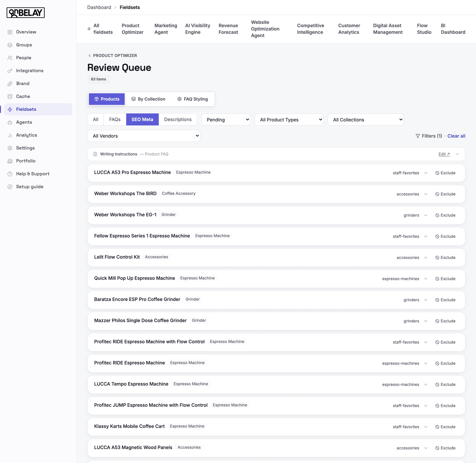Viewport: 476px width, 463px height.
Task: Exclude LUCCA Tempo Espresso Machine
Action: 445,384
